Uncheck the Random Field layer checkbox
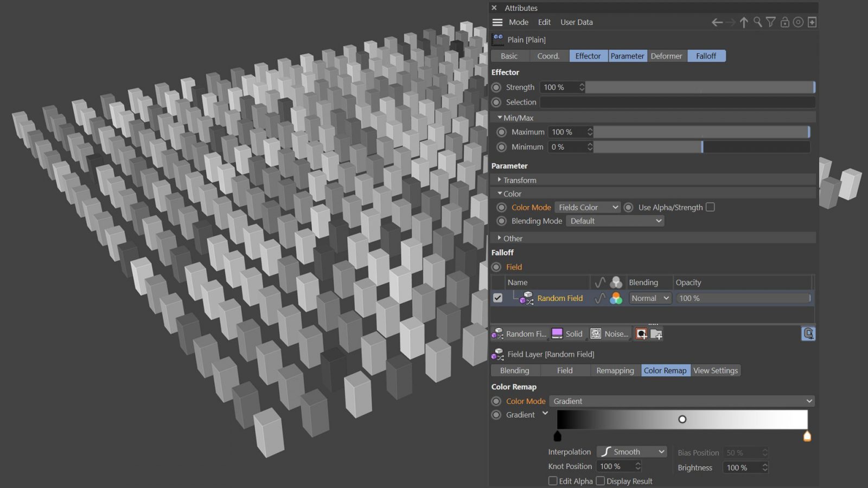Viewport: 868px width, 488px height. (x=497, y=298)
